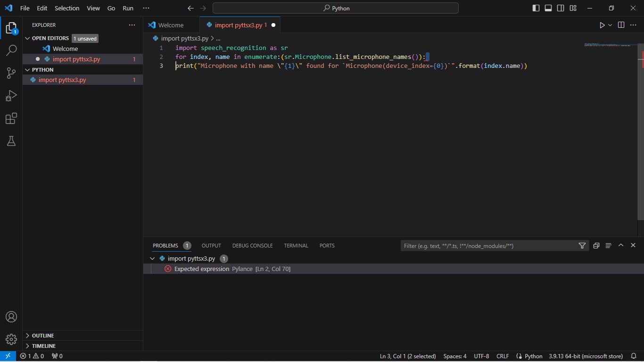The height and width of the screenshot is (362, 644).
Task: Open errors and warnings count in status bar
Action: tap(32, 356)
